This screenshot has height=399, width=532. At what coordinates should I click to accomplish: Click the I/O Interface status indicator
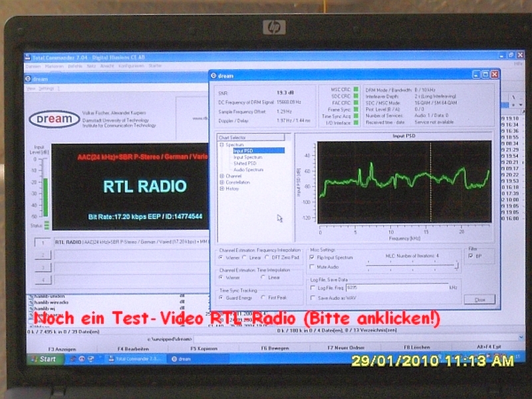click(356, 122)
